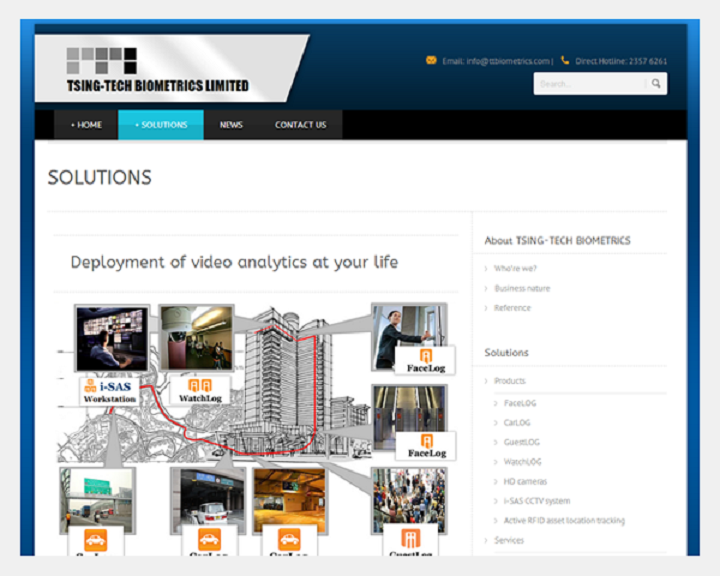Open the CarLOG product link
This screenshot has width=720, height=576.
[517, 423]
